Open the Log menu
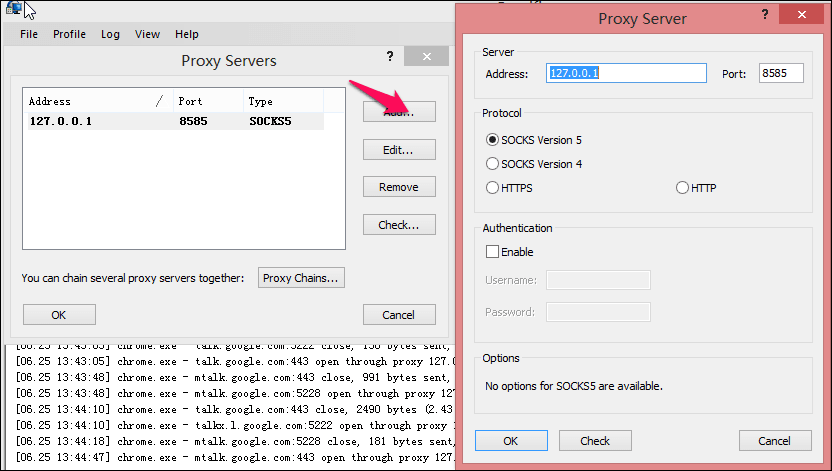The height and width of the screenshot is (471, 832). click(x=110, y=34)
